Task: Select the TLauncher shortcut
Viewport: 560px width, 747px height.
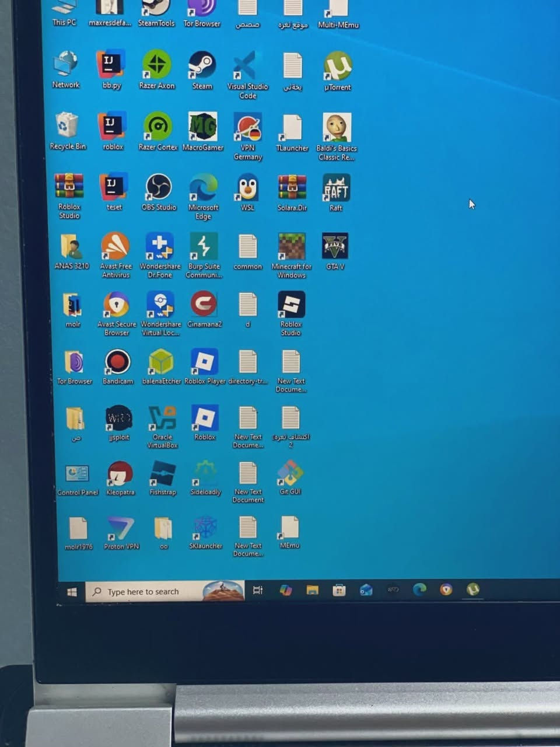Action: pos(292,128)
